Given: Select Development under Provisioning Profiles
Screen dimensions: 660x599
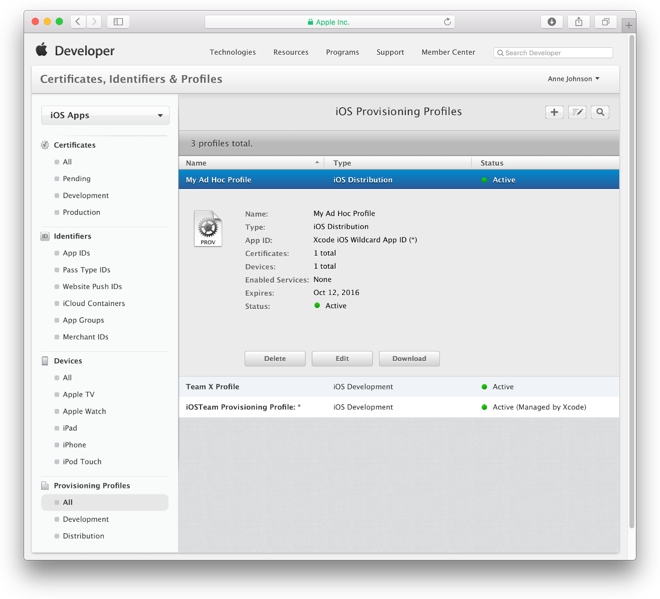Looking at the screenshot, I should [x=85, y=519].
